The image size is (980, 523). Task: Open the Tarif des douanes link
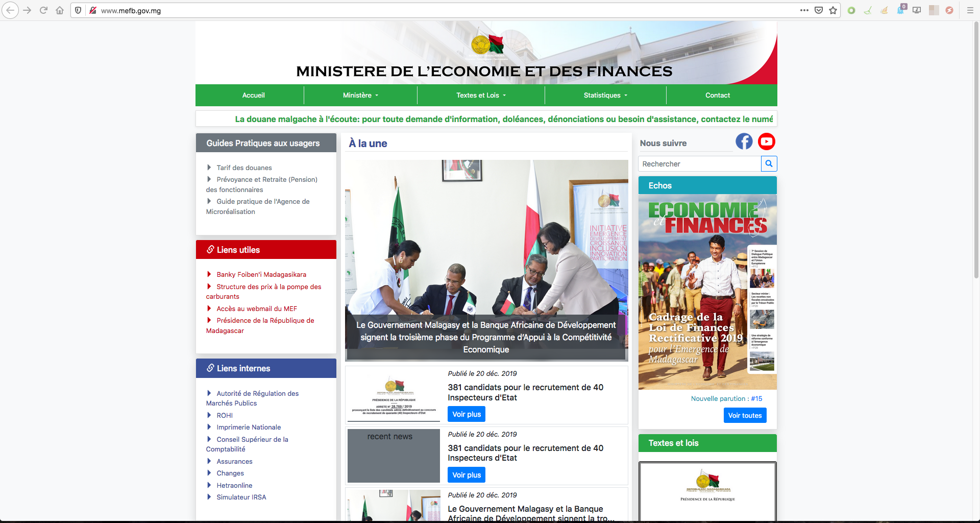coord(244,168)
